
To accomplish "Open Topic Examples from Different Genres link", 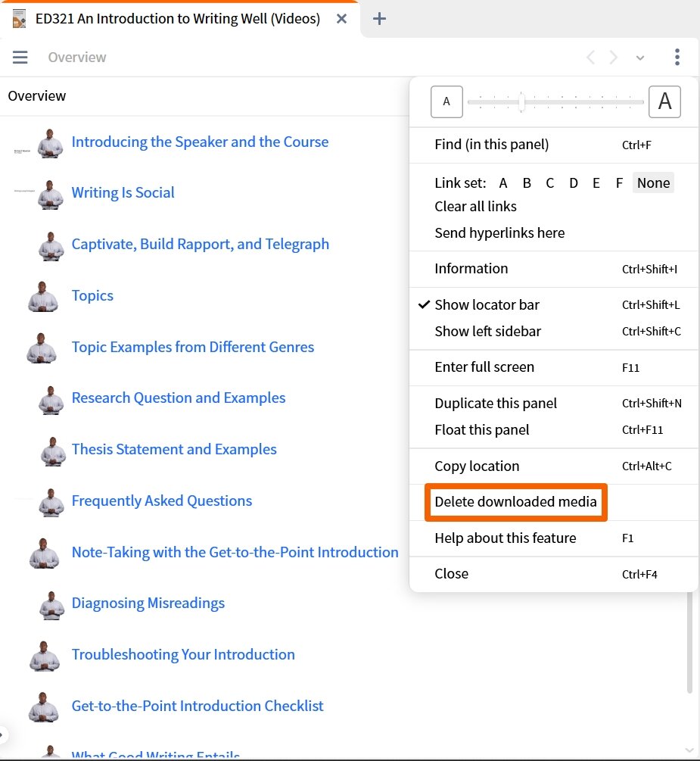I will pyautogui.click(x=192, y=347).
